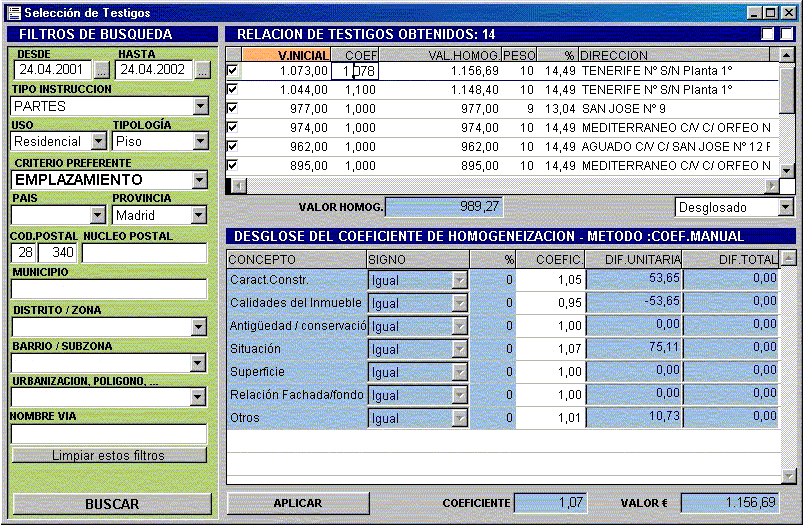Click the COEF column header
This screenshot has height=525, width=803.
(355, 55)
